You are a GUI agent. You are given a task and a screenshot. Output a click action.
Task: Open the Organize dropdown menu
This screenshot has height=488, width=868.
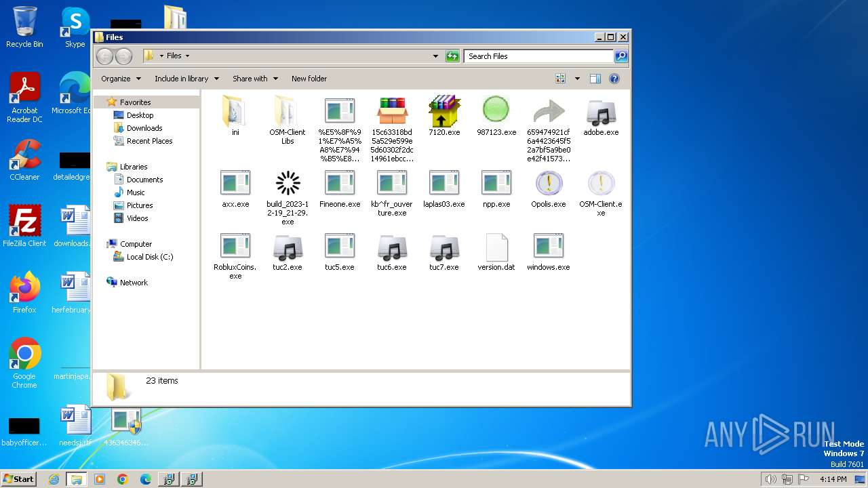pyautogui.click(x=121, y=79)
